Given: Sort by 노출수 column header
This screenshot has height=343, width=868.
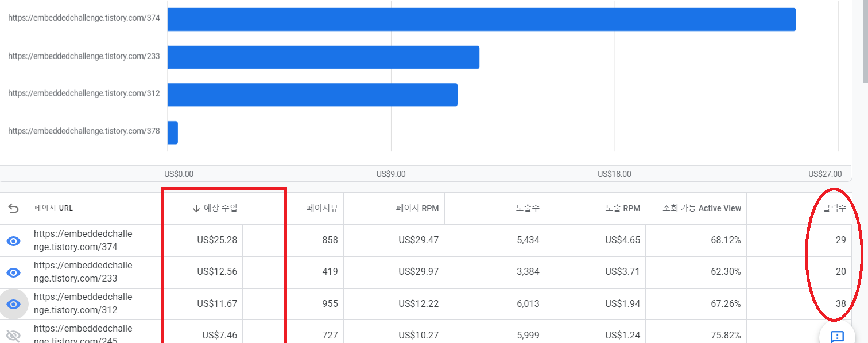Looking at the screenshot, I should click(528, 208).
